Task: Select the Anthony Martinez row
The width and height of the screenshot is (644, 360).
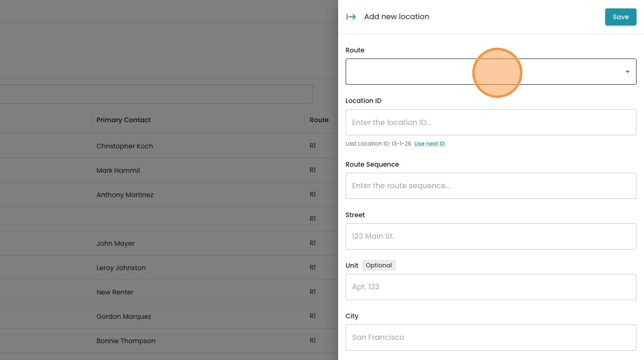Action: point(125,195)
